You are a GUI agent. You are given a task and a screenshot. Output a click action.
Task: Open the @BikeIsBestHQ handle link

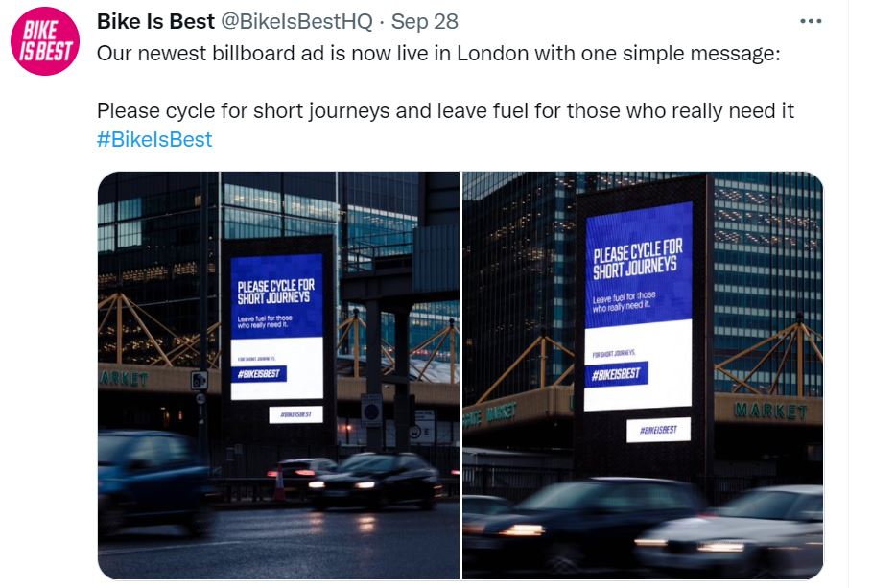(297, 22)
